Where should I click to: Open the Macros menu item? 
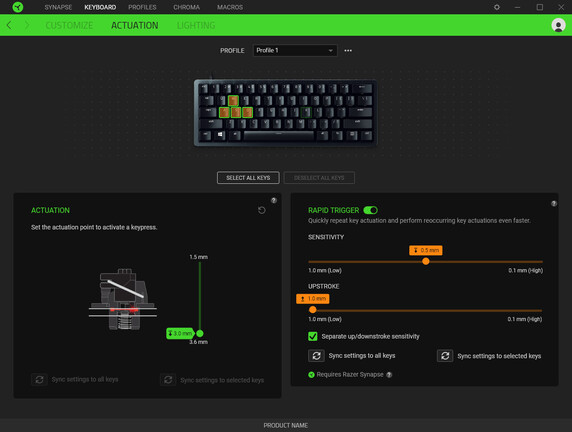coord(230,7)
